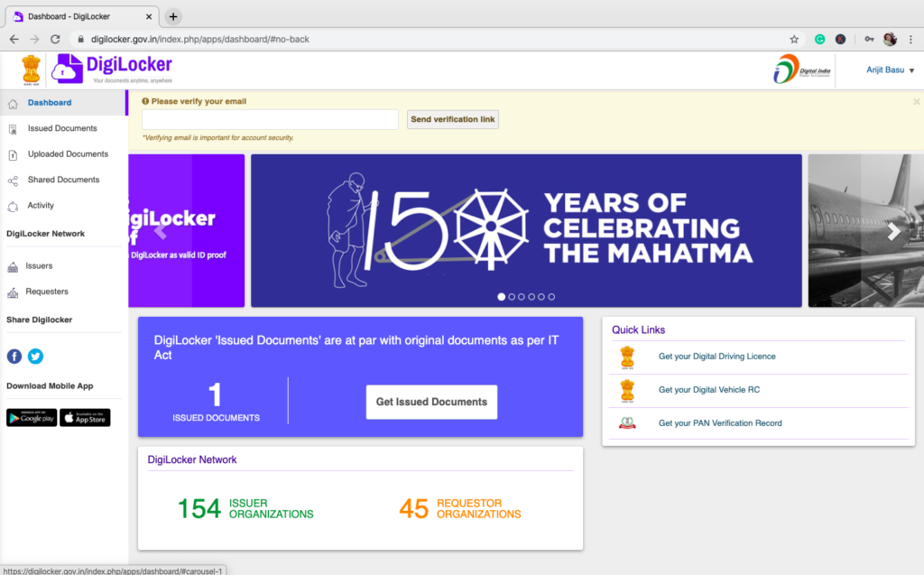
Task: Bookmark page with the star icon
Action: 794,39
